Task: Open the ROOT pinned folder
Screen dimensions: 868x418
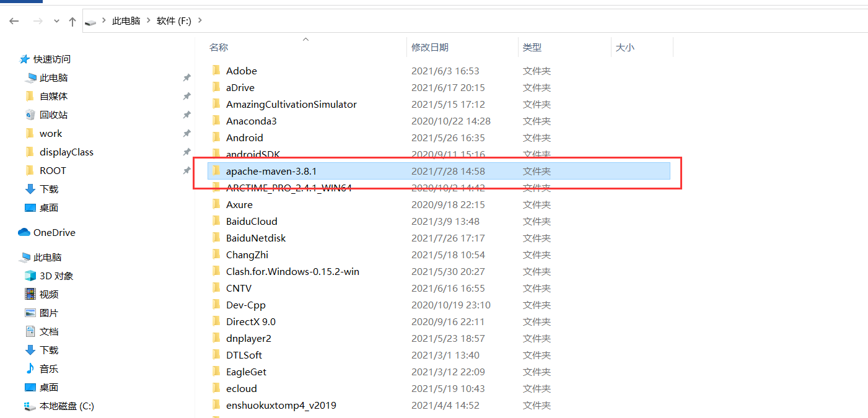Action: point(53,170)
